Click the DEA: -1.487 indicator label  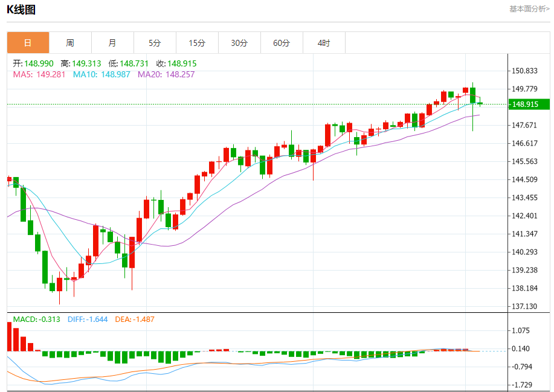click(x=135, y=320)
